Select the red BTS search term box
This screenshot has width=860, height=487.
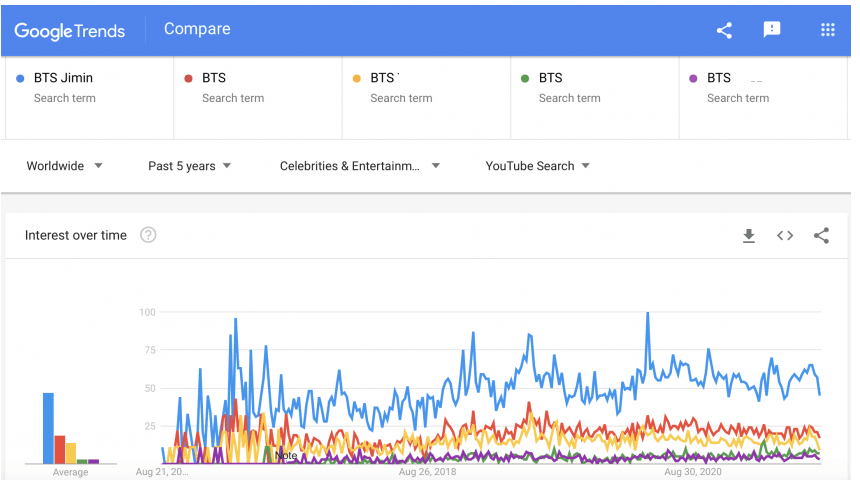click(x=258, y=98)
